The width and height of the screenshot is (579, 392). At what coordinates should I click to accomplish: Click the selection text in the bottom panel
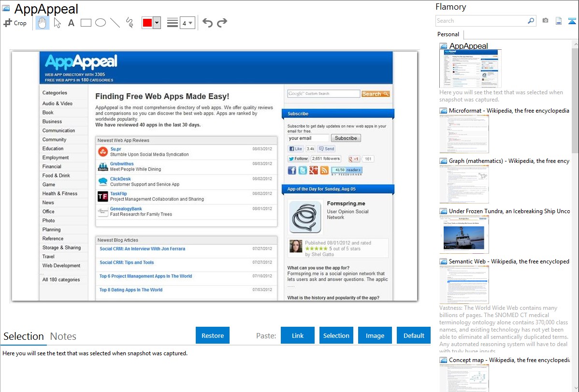[95, 354]
